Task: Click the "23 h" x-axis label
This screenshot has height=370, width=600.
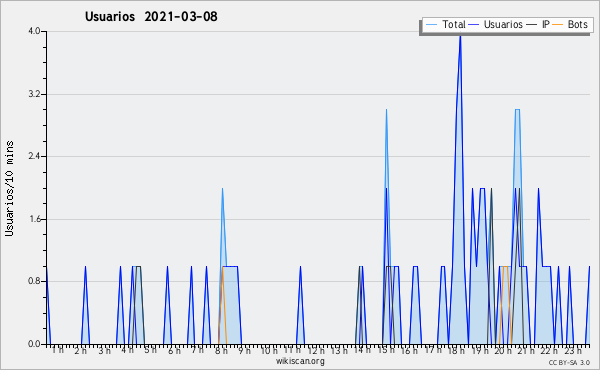Action: (573, 350)
